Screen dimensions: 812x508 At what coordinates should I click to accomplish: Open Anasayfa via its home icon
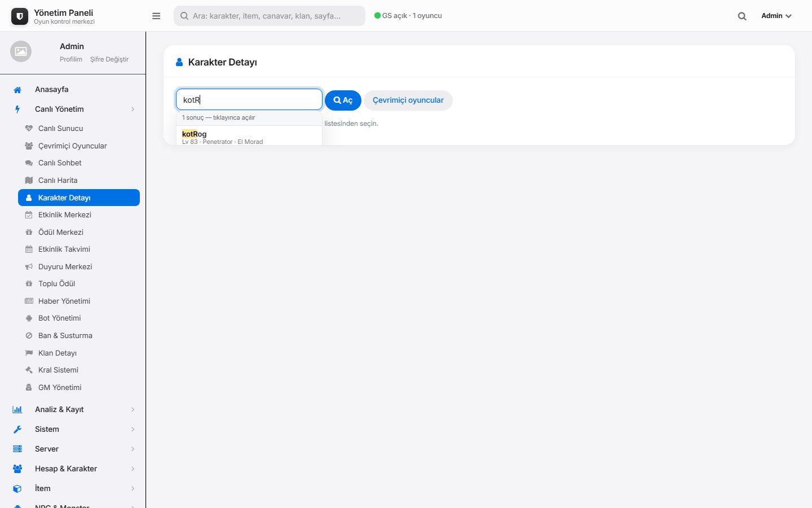coord(17,90)
